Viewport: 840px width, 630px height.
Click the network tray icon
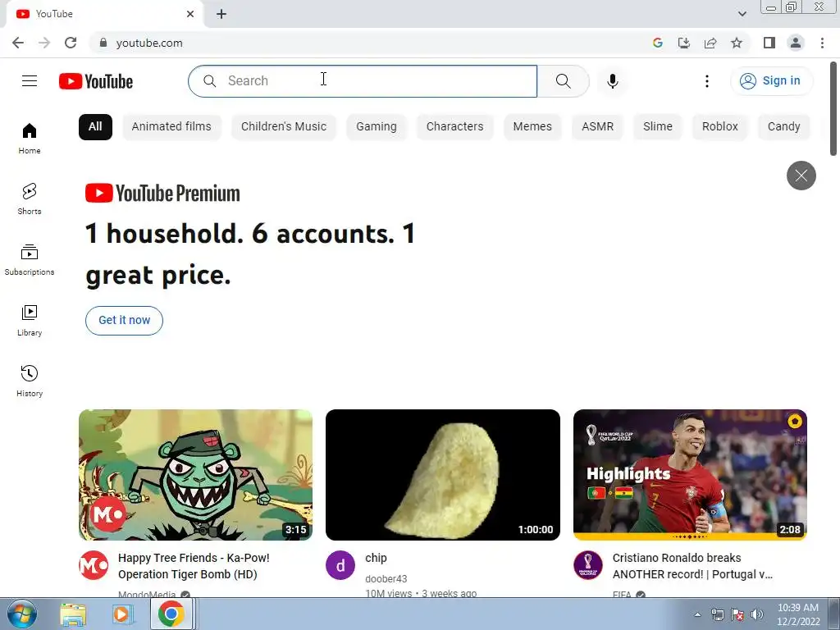click(x=717, y=614)
